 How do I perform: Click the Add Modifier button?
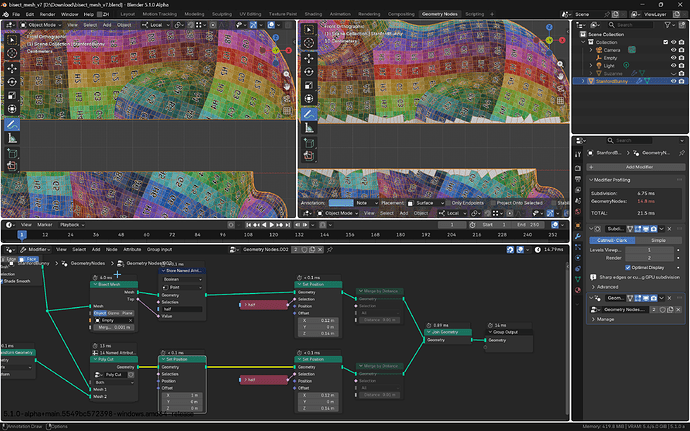click(x=636, y=167)
